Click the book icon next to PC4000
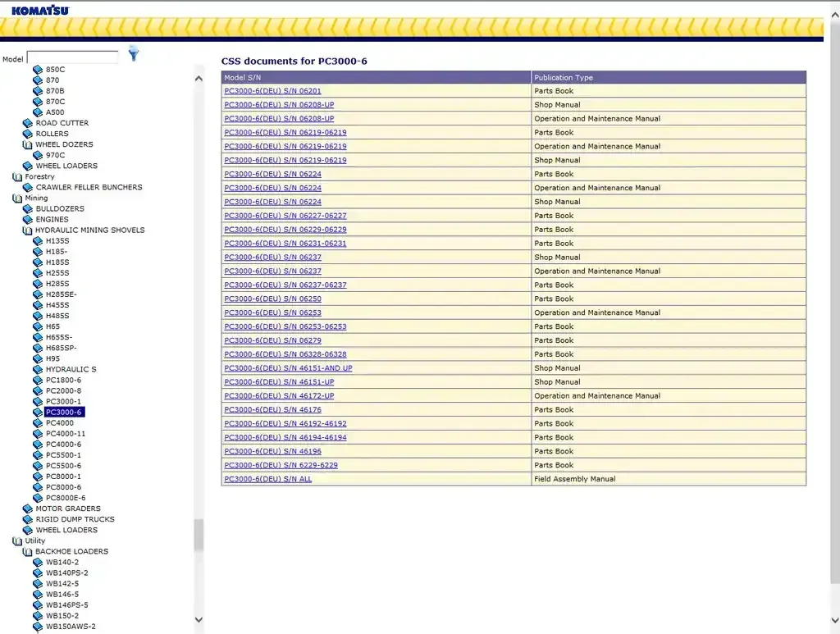The image size is (840, 634). 38,423
